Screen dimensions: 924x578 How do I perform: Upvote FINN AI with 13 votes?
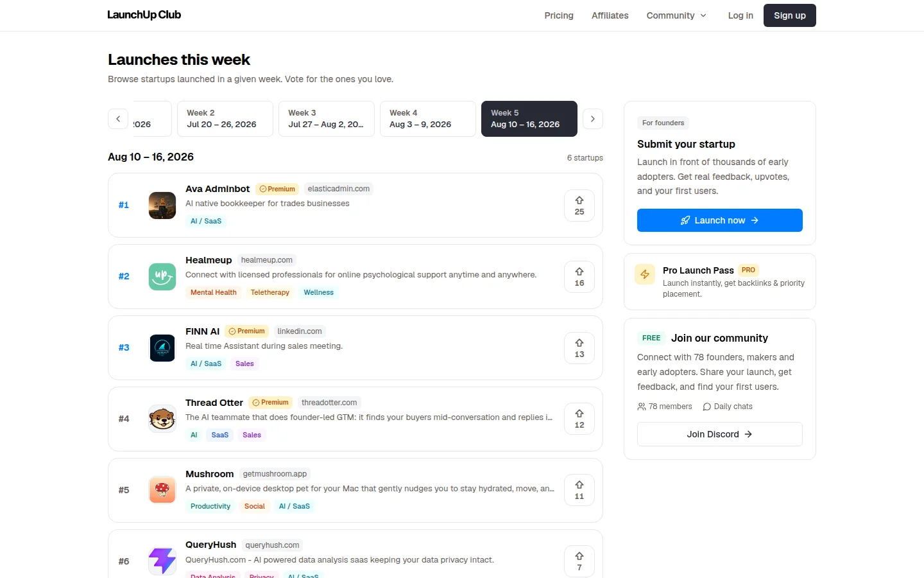[x=579, y=348]
